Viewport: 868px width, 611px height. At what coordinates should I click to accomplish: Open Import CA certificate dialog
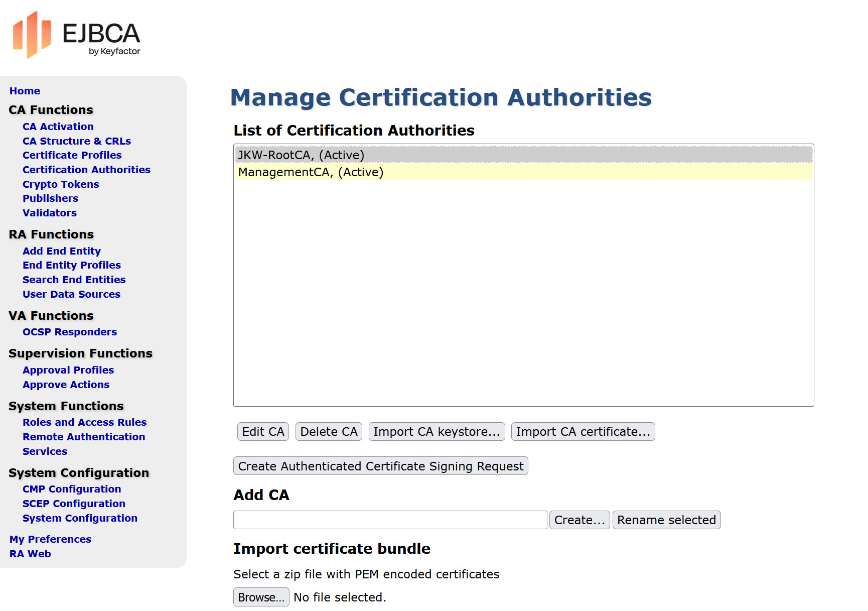click(x=583, y=432)
